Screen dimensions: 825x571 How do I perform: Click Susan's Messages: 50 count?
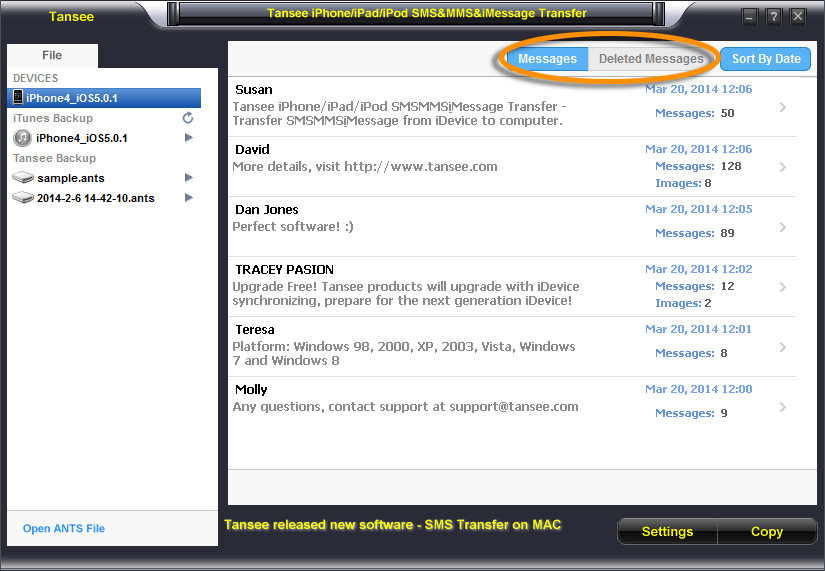click(x=695, y=113)
